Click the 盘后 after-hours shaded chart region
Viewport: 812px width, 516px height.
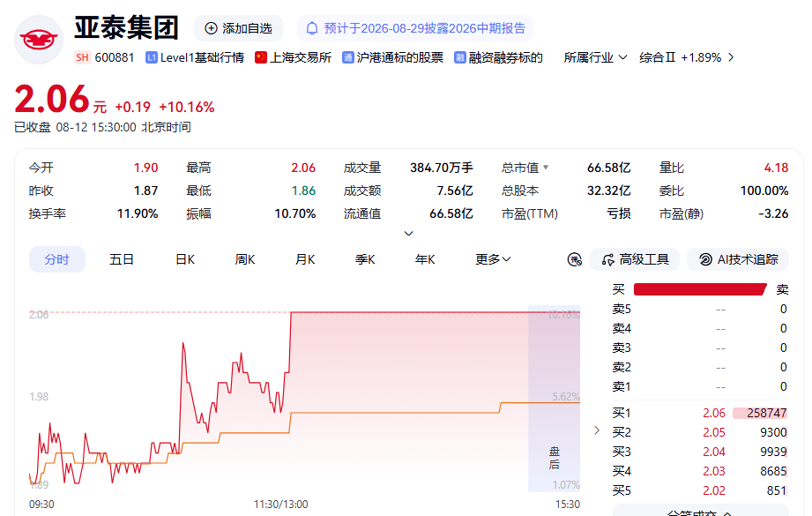tap(554, 398)
